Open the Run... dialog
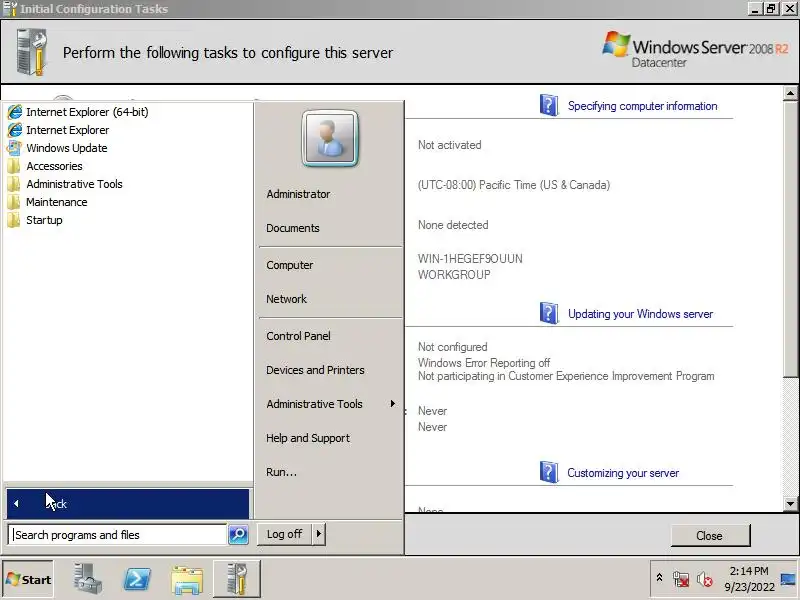 [281, 472]
